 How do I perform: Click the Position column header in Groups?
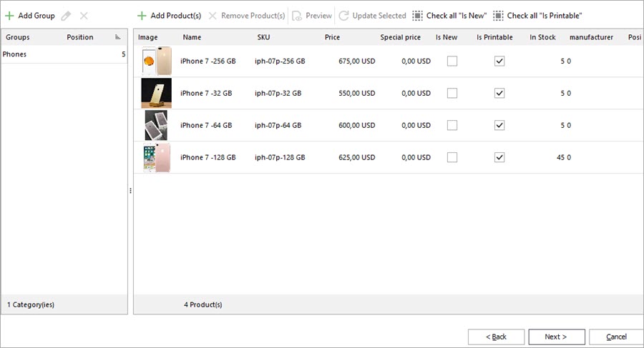pos(80,37)
